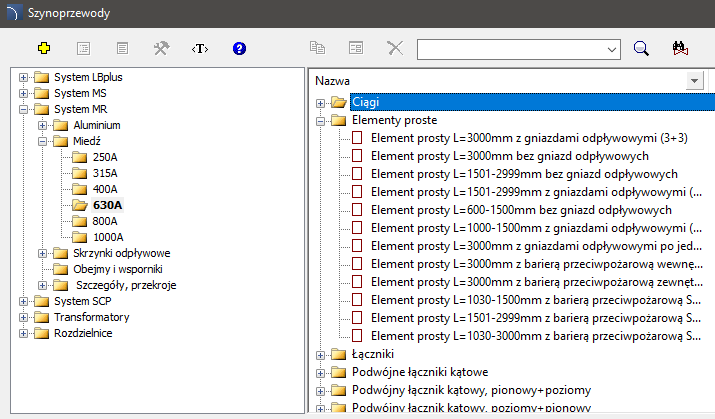Check box for Element prosty L=3000mm bez gniazd odpływowych

click(358, 156)
